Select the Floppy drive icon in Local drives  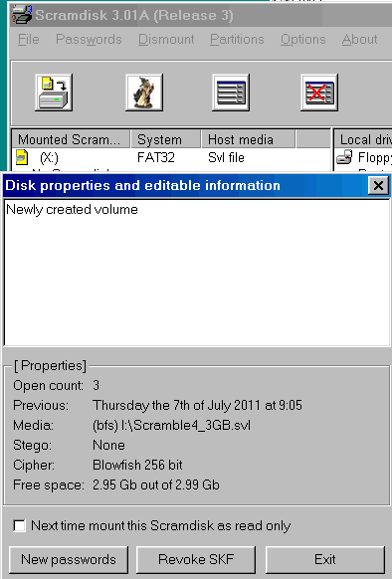pyautogui.click(x=344, y=157)
